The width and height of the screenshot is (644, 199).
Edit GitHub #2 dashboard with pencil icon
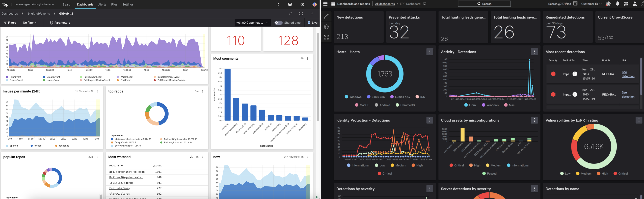pos(290,13)
